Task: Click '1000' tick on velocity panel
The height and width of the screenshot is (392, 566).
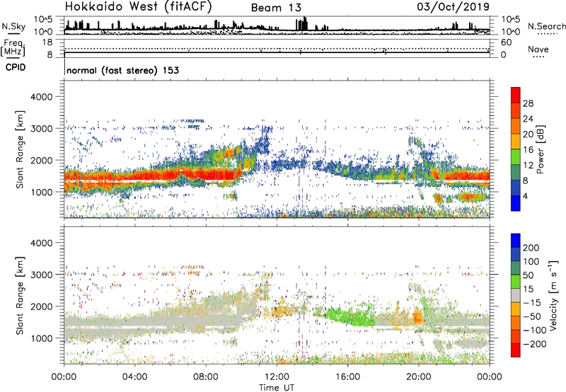Action: point(41,338)
